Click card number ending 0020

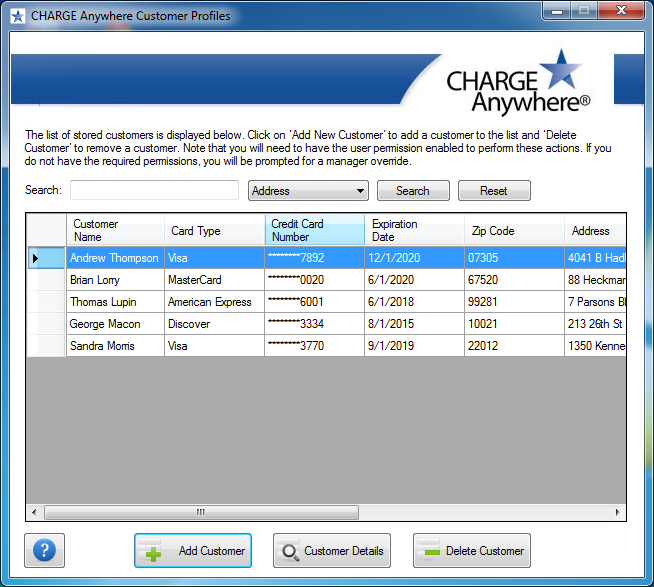click(314, 280)
